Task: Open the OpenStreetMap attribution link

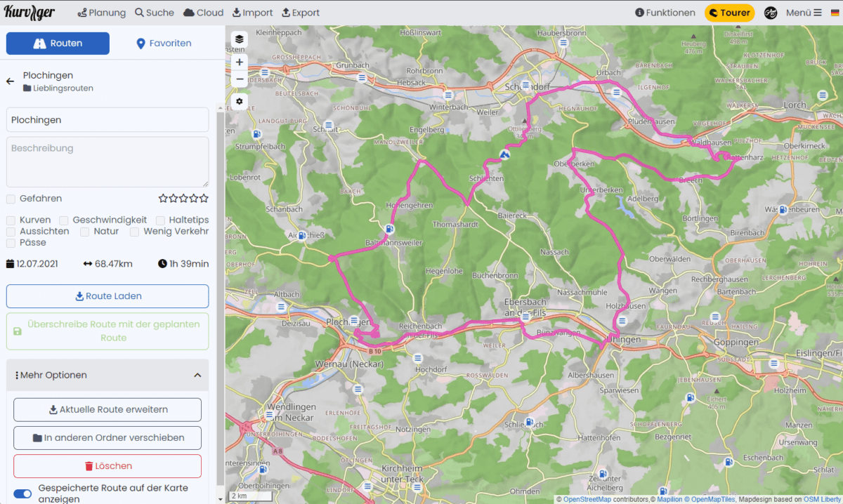Action: [587, 500]
